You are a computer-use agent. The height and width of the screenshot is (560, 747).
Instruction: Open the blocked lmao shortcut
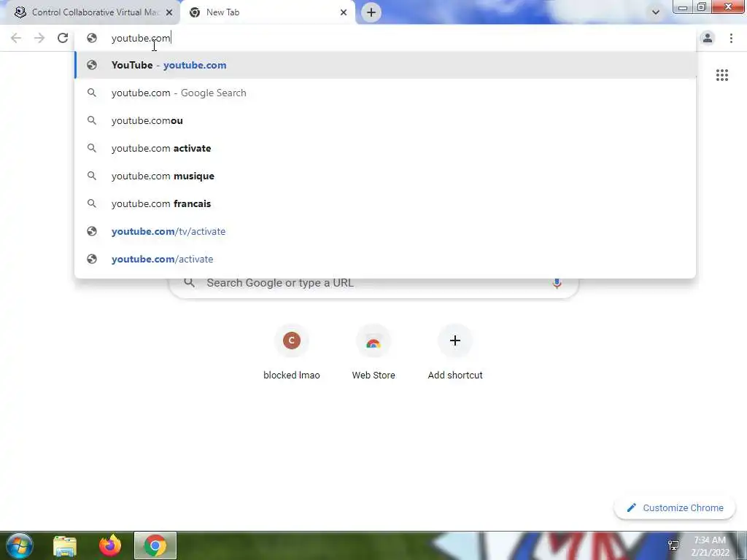pyautogui.click(x=292, y=353)
